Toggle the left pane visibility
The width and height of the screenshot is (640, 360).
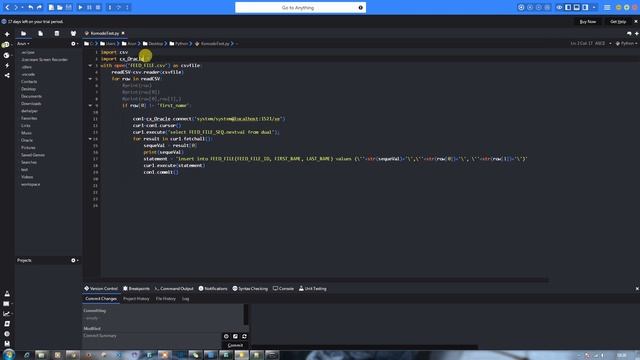568,7
